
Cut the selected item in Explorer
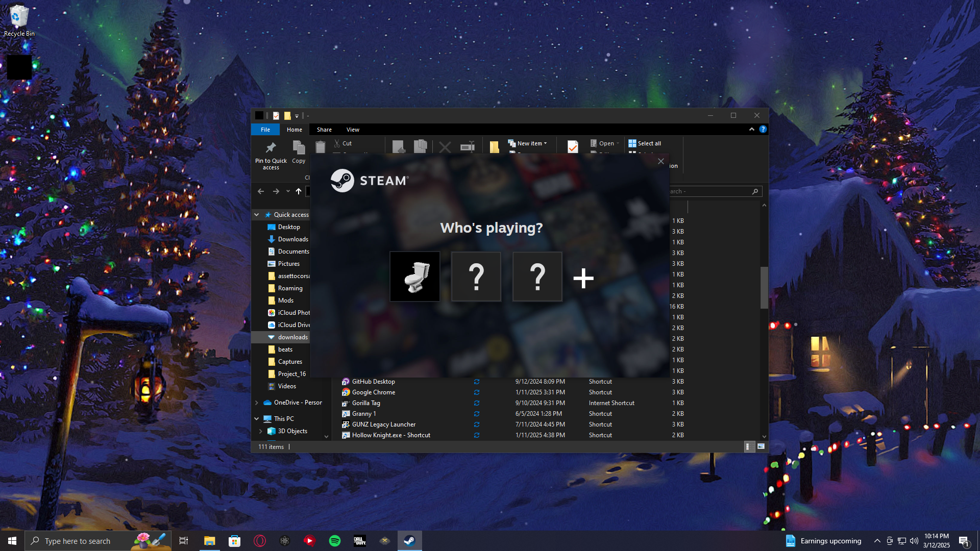(343, 143)
